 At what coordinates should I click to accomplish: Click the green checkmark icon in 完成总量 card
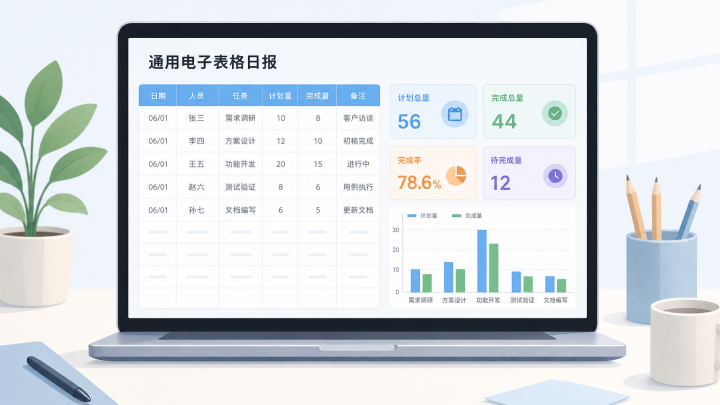[x=555, y=113]
